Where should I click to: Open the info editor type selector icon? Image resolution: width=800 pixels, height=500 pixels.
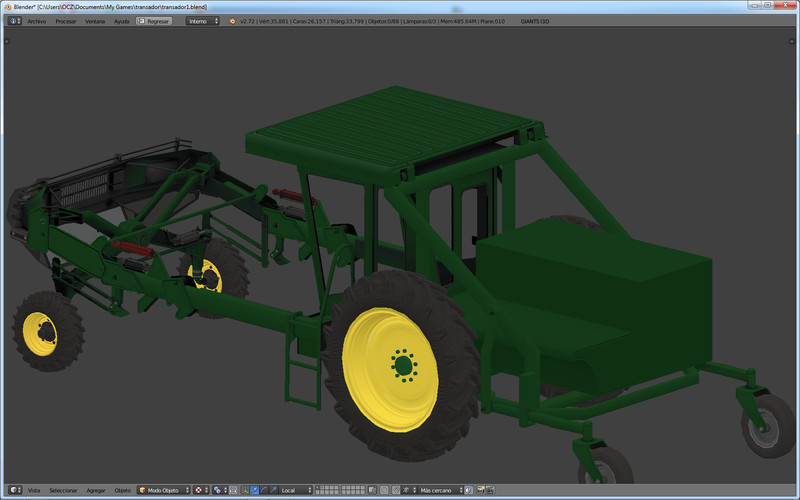[x=13, y=20]
